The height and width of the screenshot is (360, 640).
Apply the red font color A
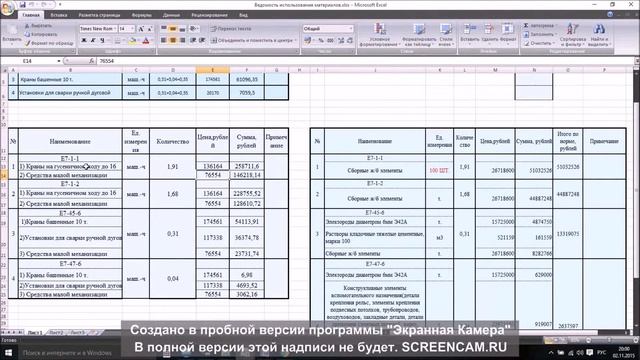click(x=146, y=40)
